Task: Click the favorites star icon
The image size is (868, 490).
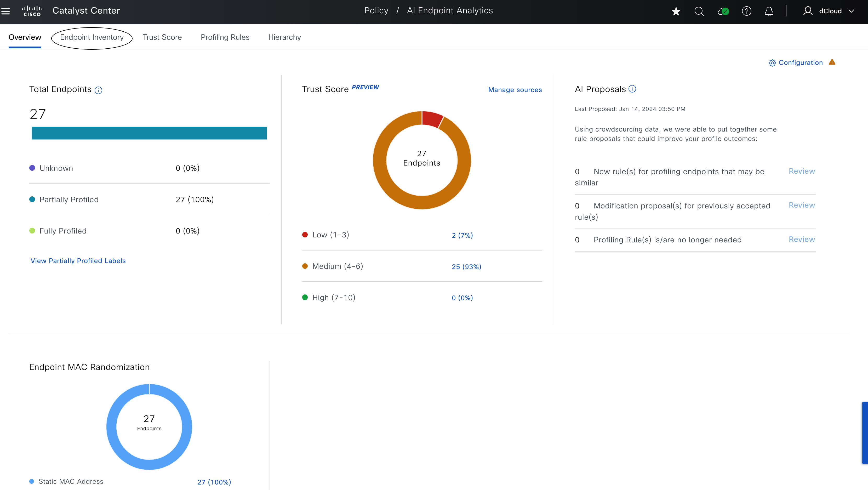Action: pyautogui.click(x=676, y=12)
